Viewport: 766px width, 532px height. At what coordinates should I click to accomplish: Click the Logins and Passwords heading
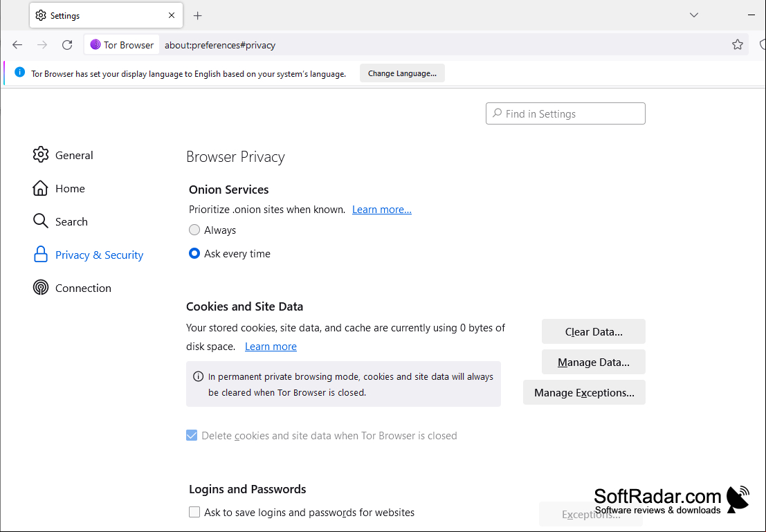pos(248,489)
